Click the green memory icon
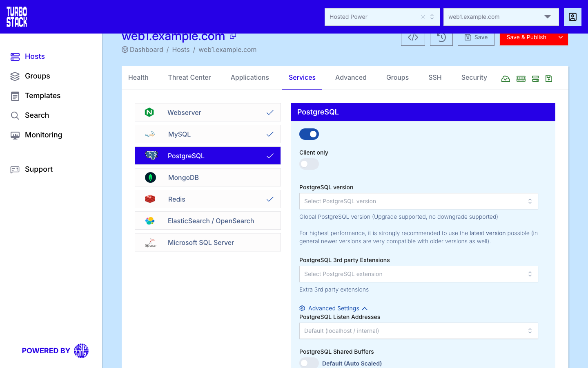The image size is (588, 368). coord(521,79)
